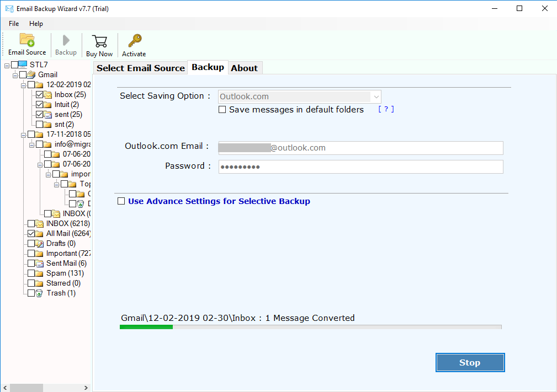Viewport: 557px width, 392px height.
Task: Check the snt (2) checkbox
Action: pyautogui.click(x=39, y=124)
